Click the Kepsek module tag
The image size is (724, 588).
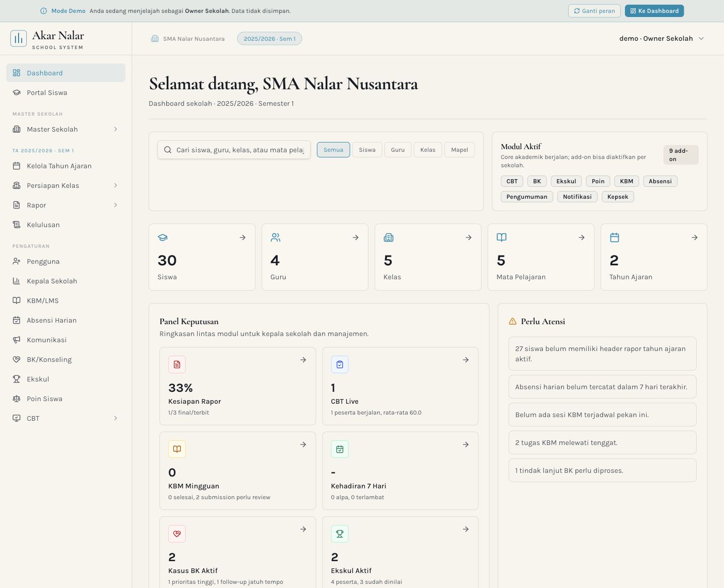coord(618,197)
